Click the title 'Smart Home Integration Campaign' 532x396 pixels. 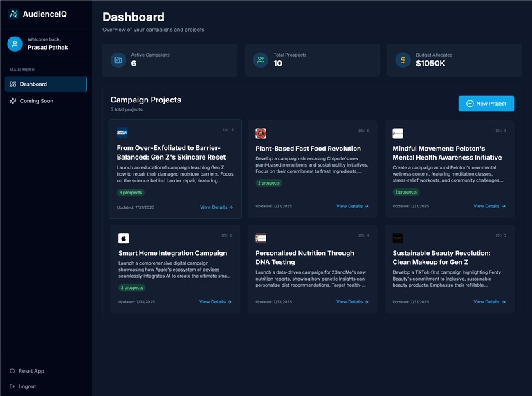173,253
